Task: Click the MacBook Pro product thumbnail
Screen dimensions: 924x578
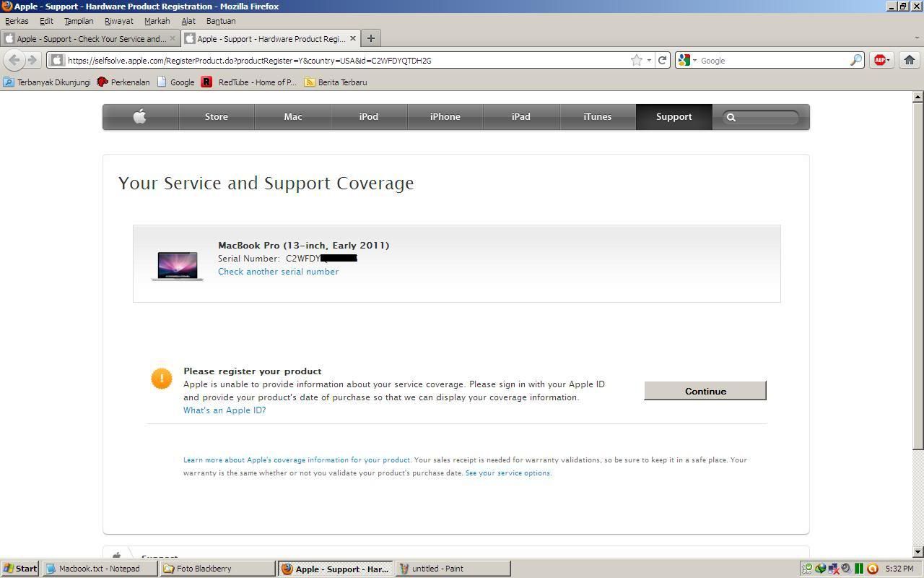Action: pos(178,265)
